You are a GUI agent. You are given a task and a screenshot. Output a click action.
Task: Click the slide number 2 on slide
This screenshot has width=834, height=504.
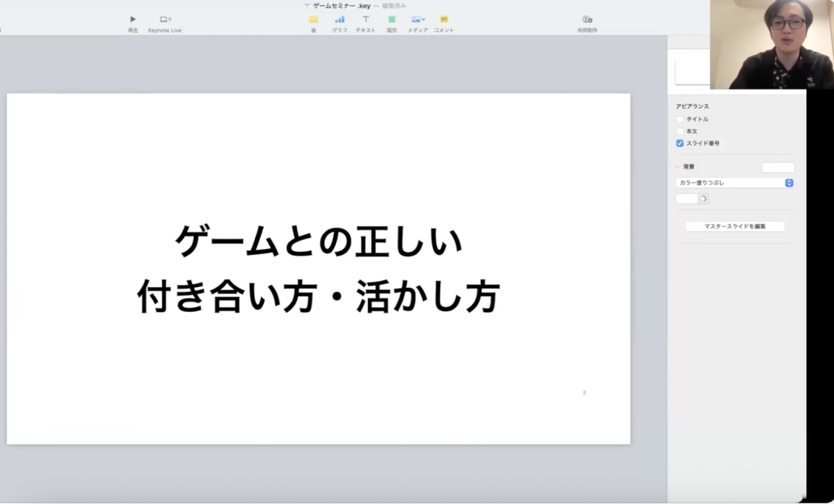(584, 393)
